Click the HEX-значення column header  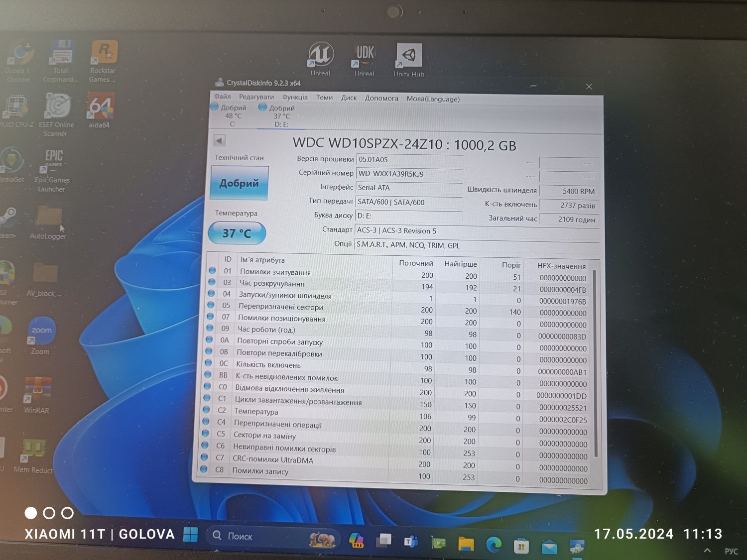point(561,266)
